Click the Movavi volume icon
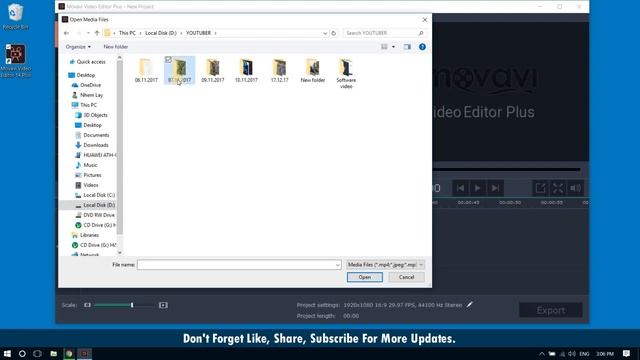This screenshot has width=640, height=360. click(576, 188)
